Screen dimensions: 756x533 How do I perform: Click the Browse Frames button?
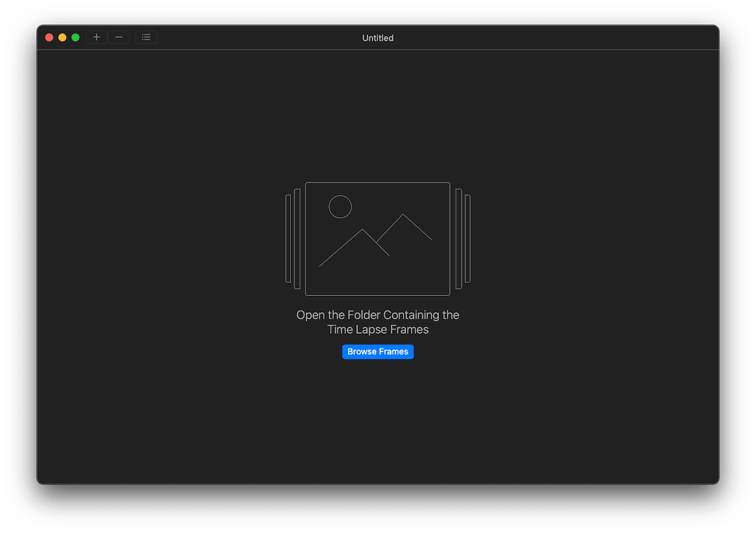pyautogui.click(x=377, y=352)
